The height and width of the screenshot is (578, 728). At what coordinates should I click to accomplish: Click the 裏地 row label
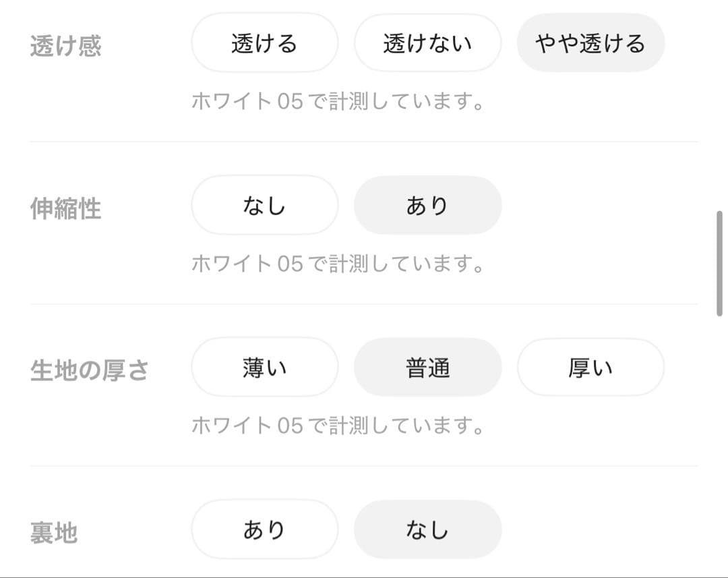tap(54, 533)
